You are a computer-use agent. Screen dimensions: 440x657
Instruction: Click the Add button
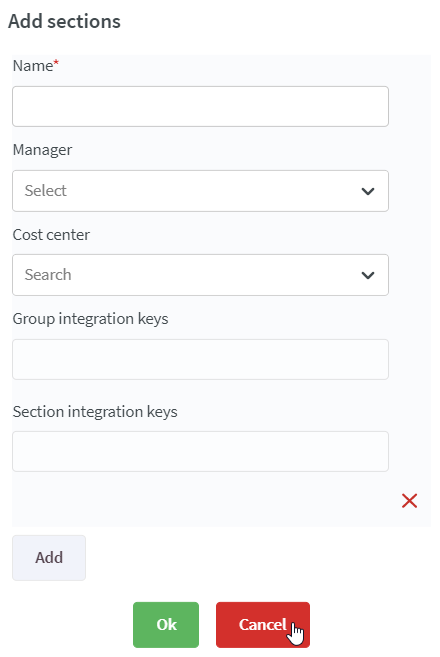pos(49,558)
